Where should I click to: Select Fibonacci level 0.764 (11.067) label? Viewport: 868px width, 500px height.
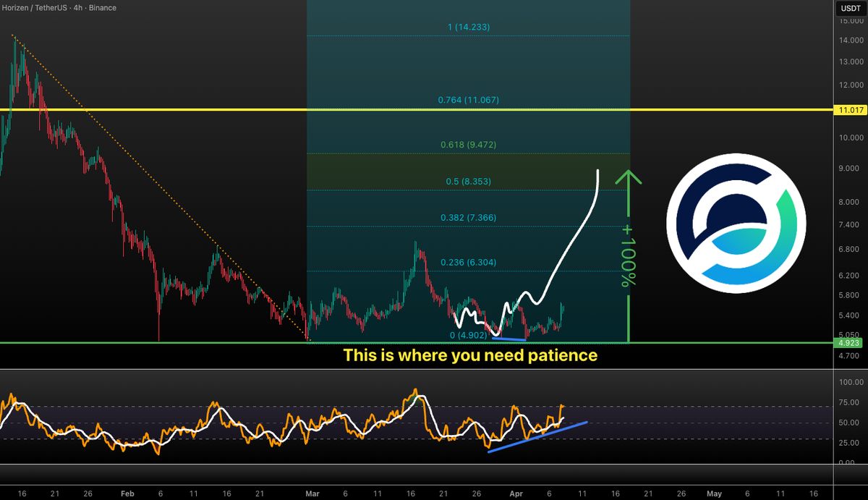pos(468,100)
